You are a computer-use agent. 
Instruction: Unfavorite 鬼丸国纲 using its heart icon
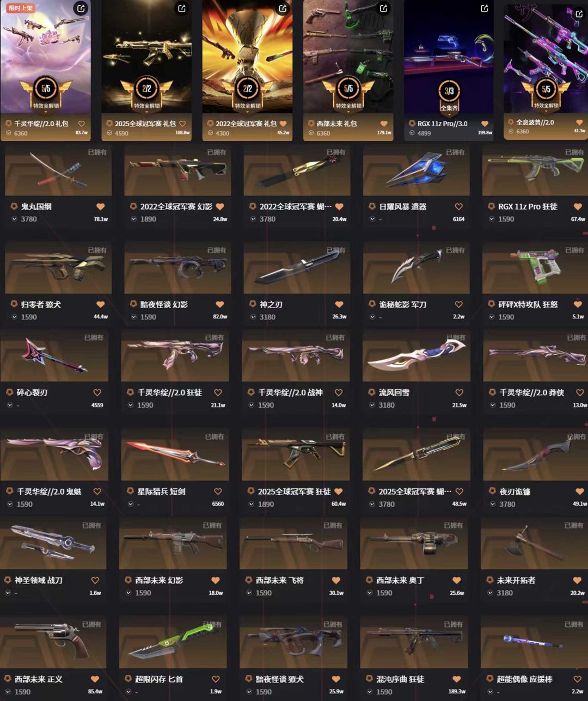100,206
